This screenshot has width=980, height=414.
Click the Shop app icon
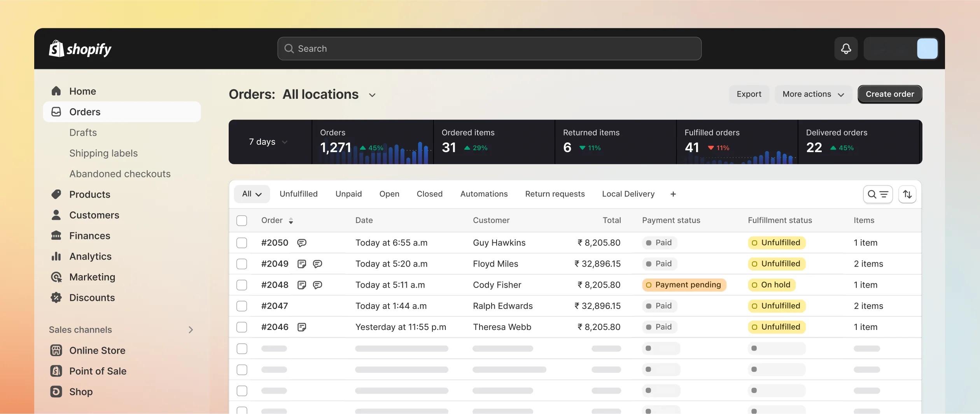click(x=56, y=391)
